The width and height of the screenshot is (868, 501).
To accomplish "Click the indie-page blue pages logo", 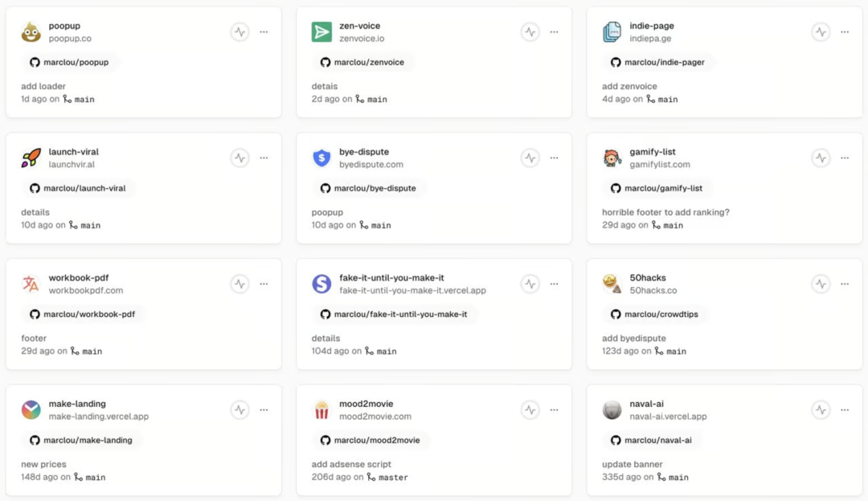I will pyautogui.click(x=612, y=32).
